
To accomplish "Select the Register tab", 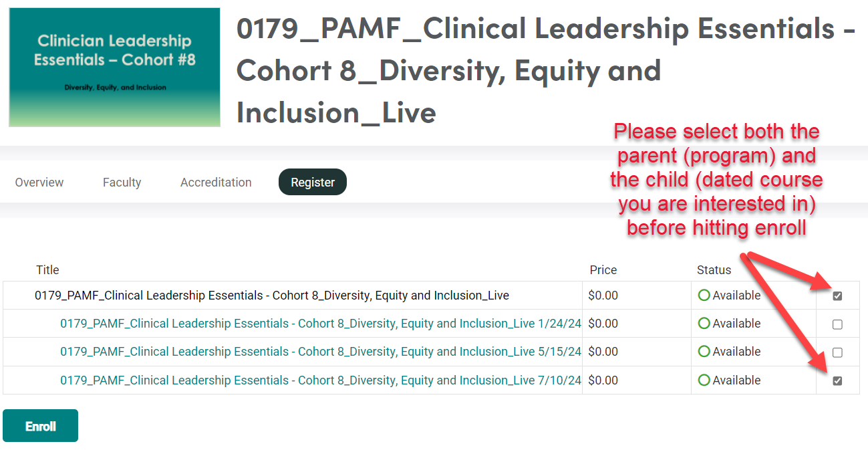I will point(313,183).
